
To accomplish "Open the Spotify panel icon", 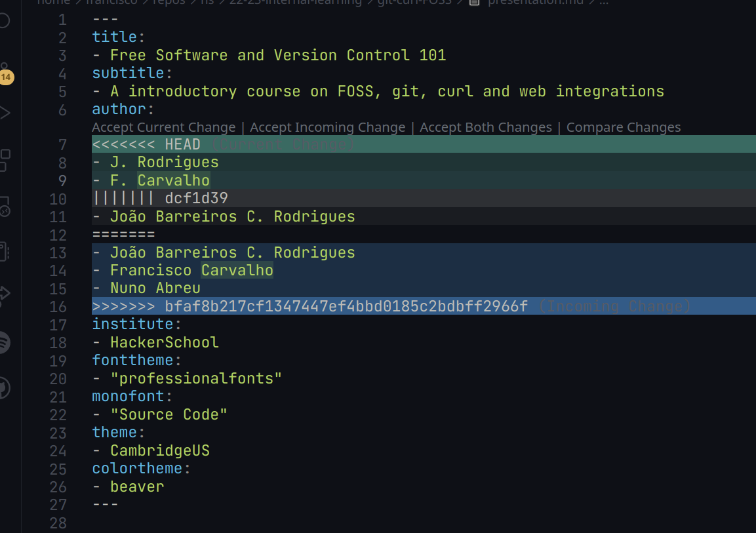I will point(5,342).
